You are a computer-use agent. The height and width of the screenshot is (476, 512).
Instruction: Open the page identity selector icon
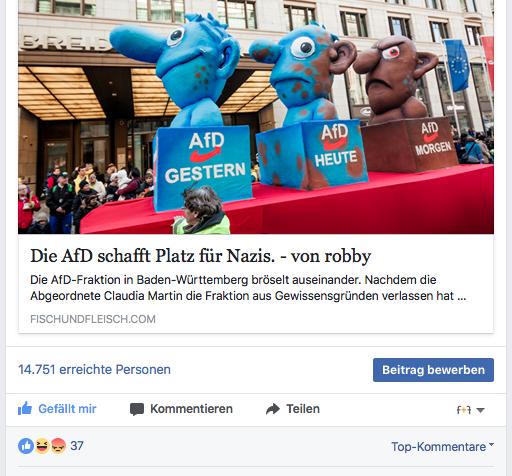(464, 410)
